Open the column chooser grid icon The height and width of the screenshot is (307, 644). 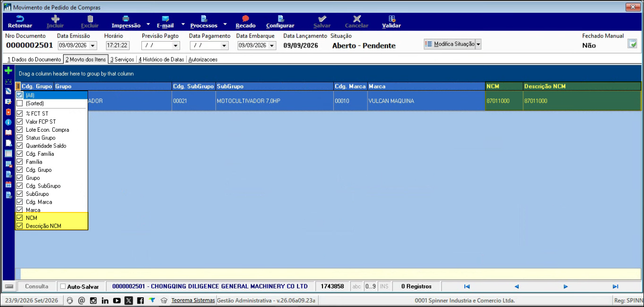tap(18, 86)
